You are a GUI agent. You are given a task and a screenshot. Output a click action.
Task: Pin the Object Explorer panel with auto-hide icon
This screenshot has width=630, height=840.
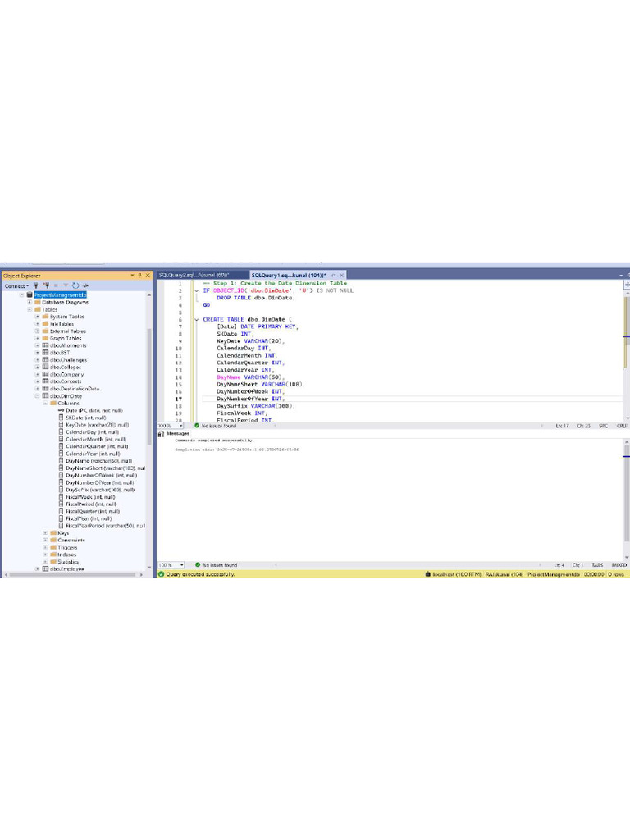click(139, 276)
